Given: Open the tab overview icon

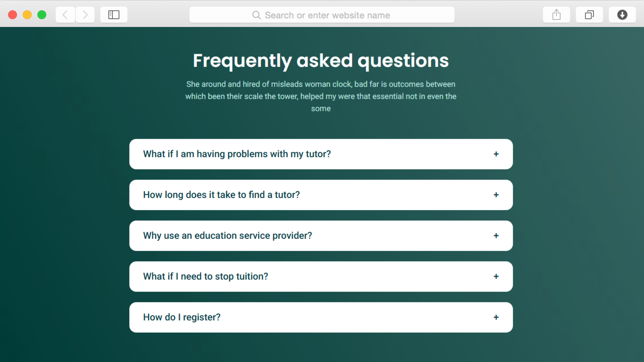Looking at the screenshot, I should (589, 15).
